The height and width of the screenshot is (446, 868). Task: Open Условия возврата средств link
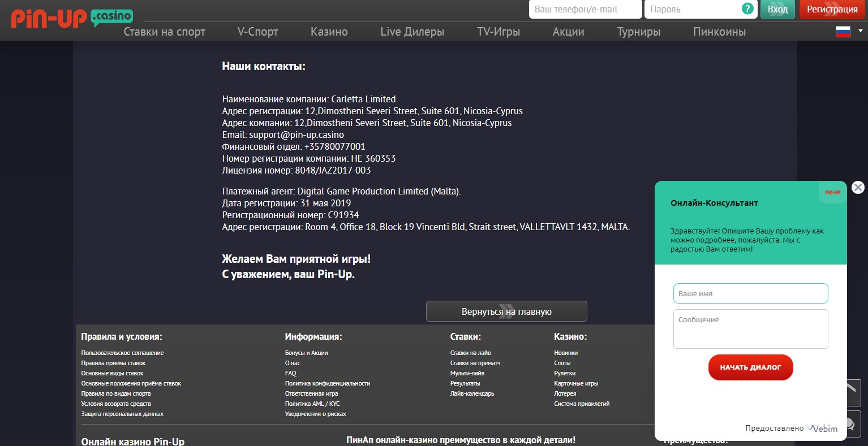pyautogui.click(x=116, y=404)
